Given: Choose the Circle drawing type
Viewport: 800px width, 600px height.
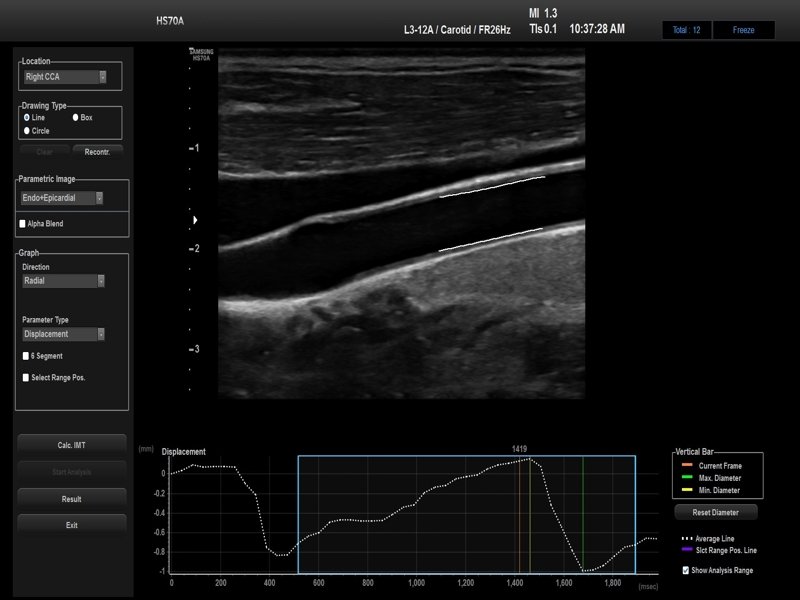Looking at the screenshot, I should (x=26, y=130).
